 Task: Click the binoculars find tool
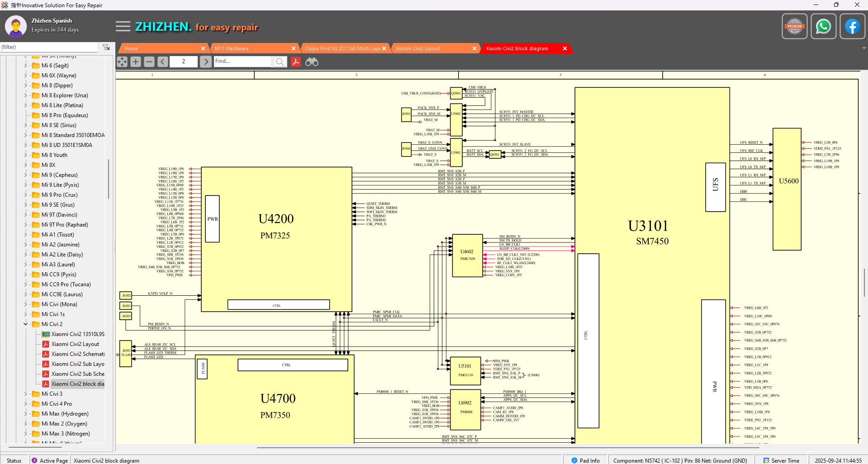[x=312, y=62]
